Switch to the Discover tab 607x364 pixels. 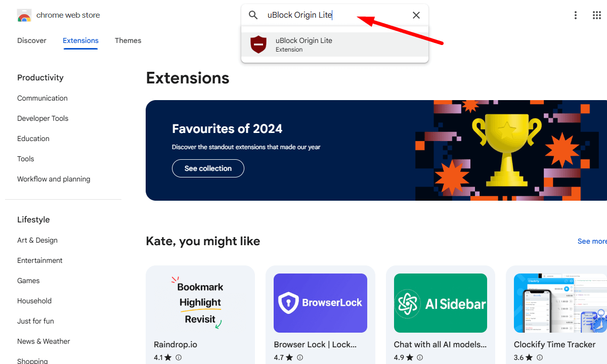[31, 40]
